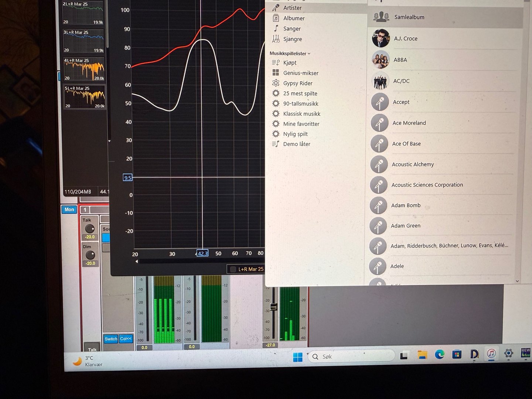Click the mixer Switch button
The height and width of the screenshot is (399, 532).
111,339
